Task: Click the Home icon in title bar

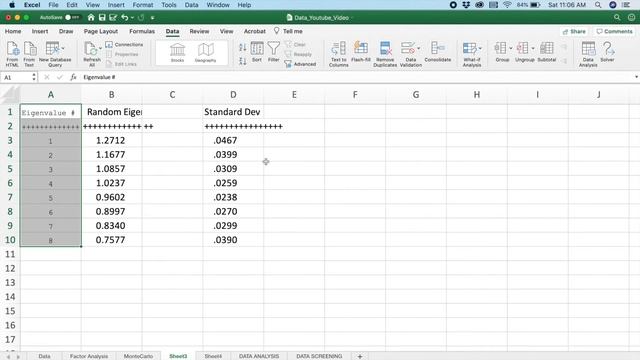Action: [91, 18]
